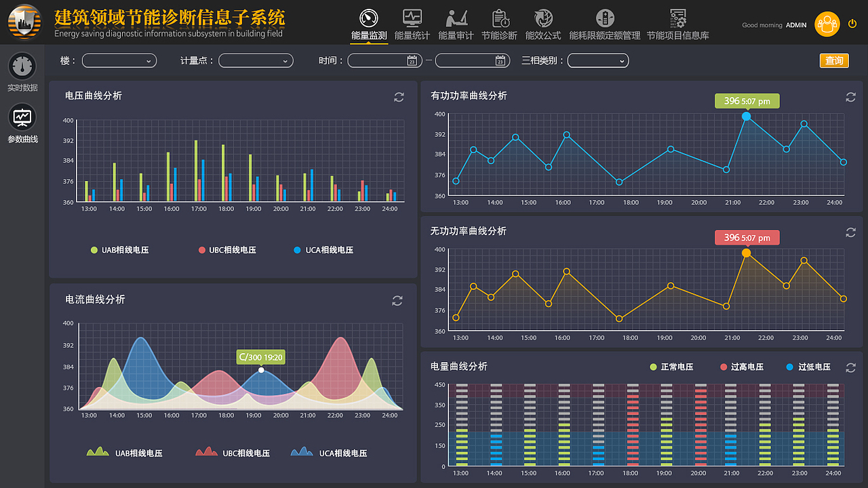
Task: Open 实时数据 sidebar gauge icon
Action: pyautogui.click(x=22, y=66)
